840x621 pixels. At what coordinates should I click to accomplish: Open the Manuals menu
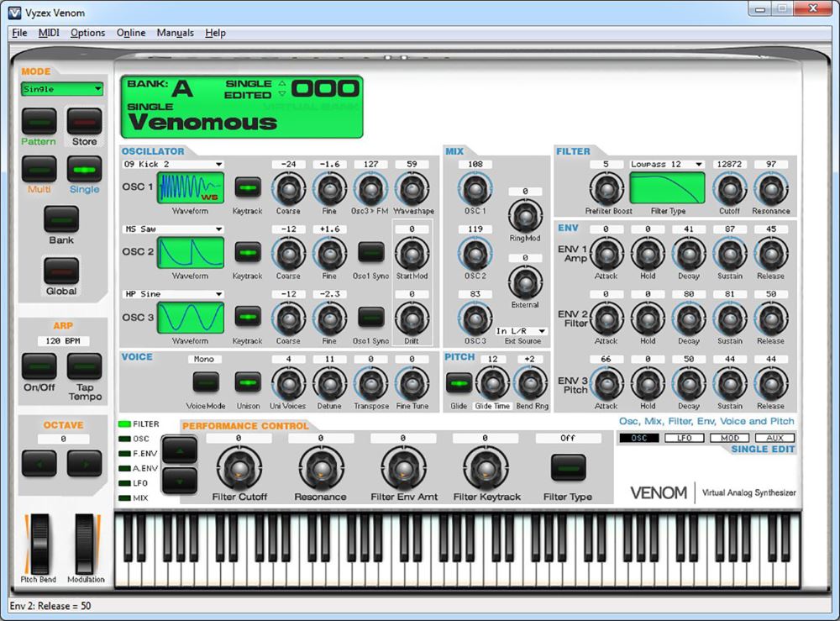(x=176, y=33)
